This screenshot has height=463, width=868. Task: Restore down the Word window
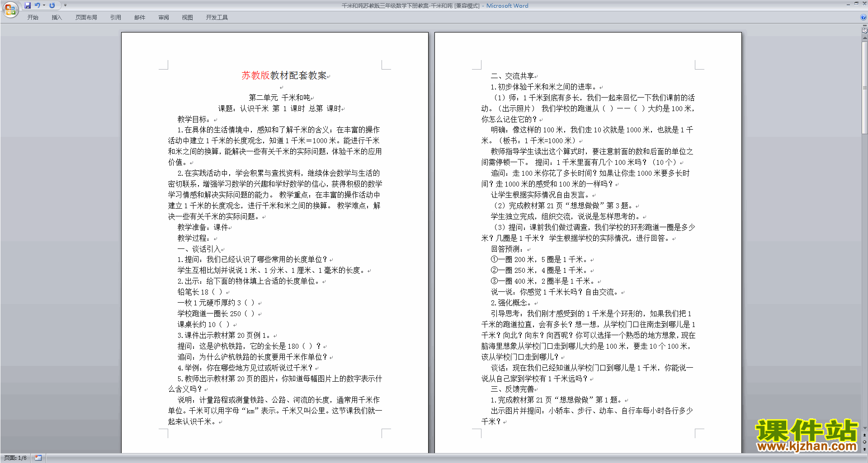pos(856,4)
